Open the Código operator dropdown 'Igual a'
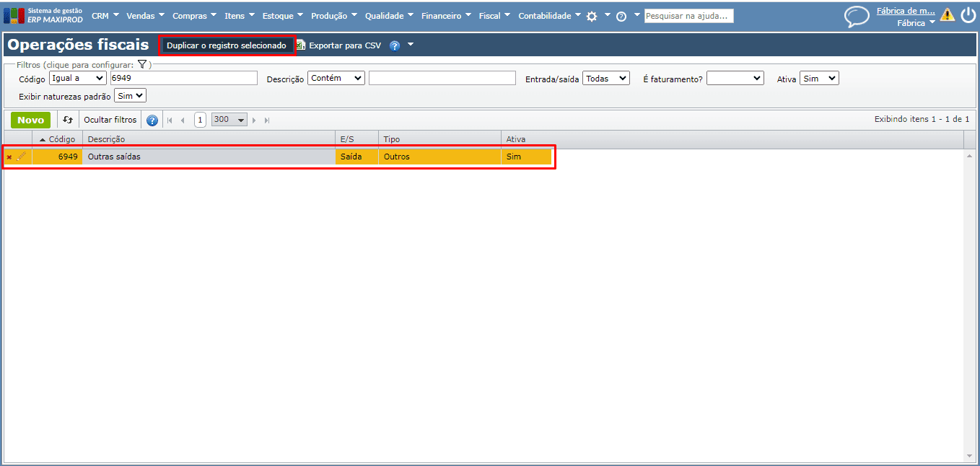Image resolution: width=980 pixels, height=466 pixels. [77, 78]
